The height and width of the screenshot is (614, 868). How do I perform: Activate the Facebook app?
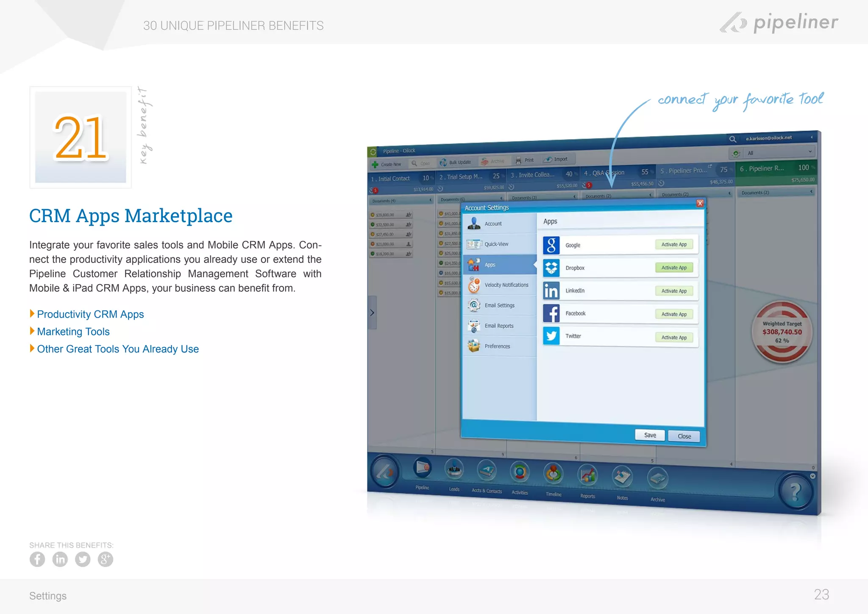point(674,314)
